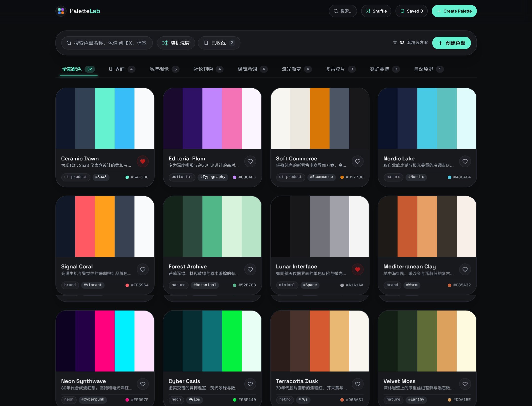
Task: Switch to the 流光渐变 tab
Action: coord(297,69)
